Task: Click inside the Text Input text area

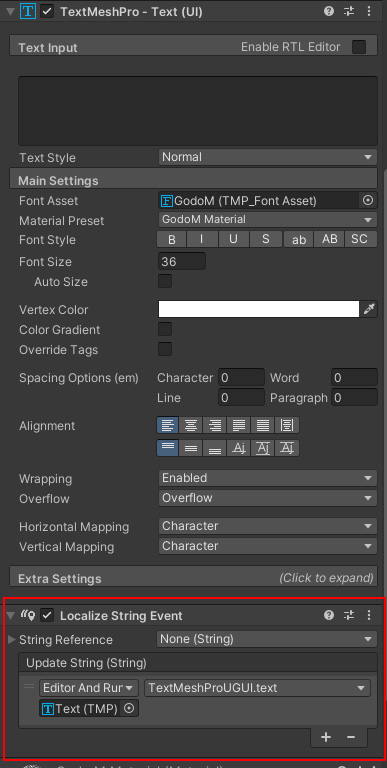Action: pyautogui.click(x=198, y=111)
